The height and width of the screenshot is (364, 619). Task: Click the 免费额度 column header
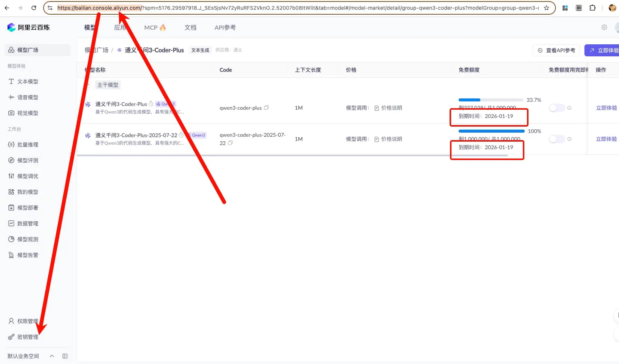pyautogui.click(x=469, y=70)
